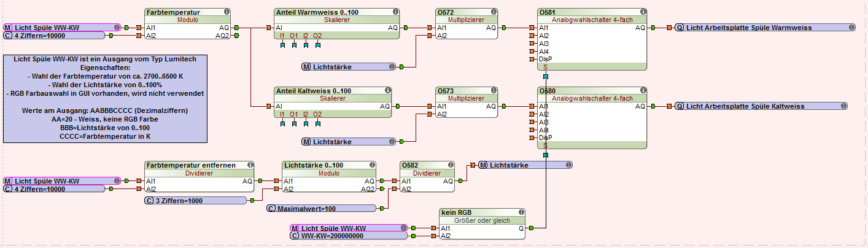
Task: Select the O580 Analogwahlschalter 4-fach block
Action: pyautogui.click(x=592, y=118)
